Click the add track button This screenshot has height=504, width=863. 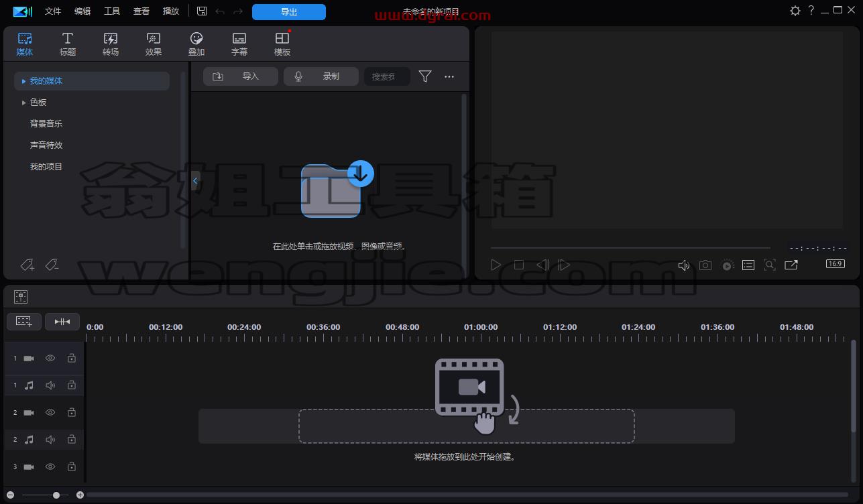point(24,322)
